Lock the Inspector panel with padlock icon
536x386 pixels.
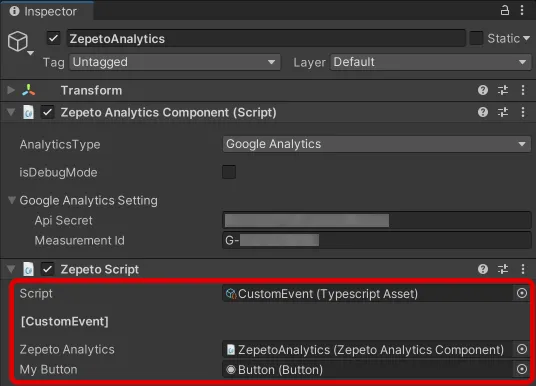(x=505, y=10)
